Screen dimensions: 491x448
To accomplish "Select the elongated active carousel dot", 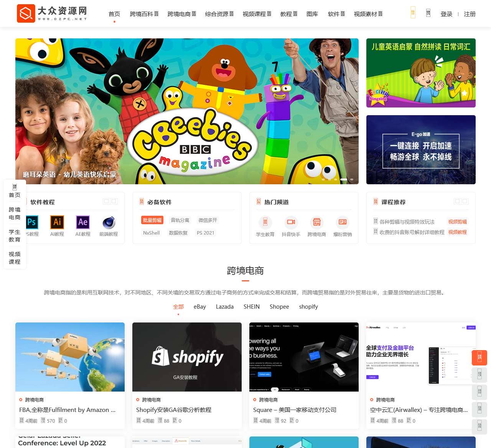I will [344, 179].
